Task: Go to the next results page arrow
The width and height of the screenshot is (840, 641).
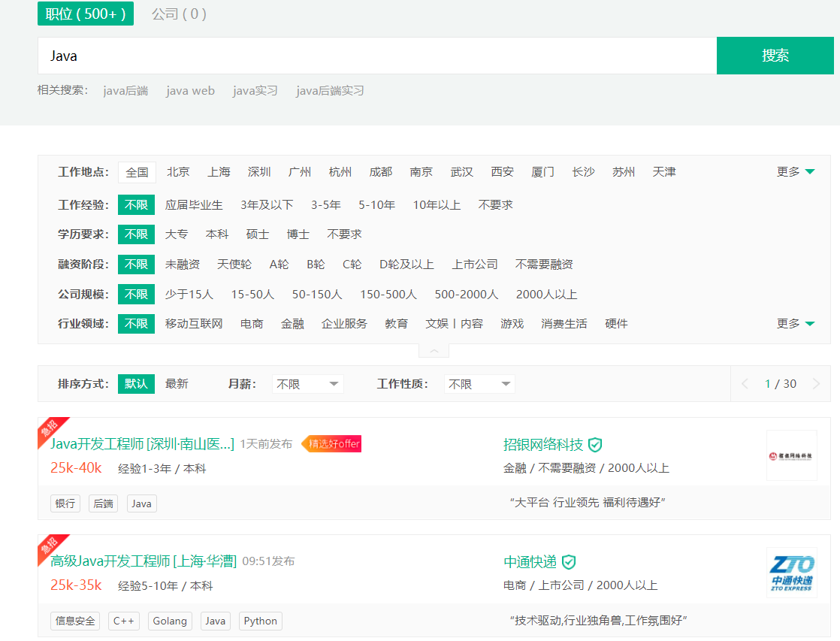Action: tap(816, 384)
